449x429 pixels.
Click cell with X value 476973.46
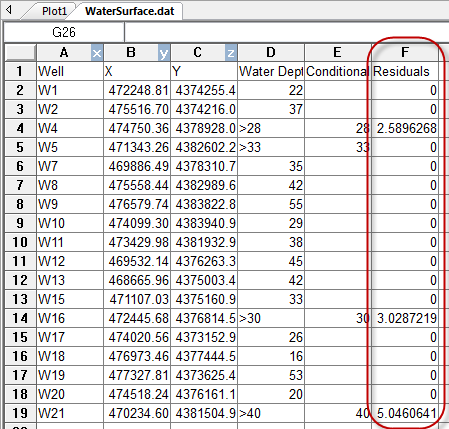137,356
